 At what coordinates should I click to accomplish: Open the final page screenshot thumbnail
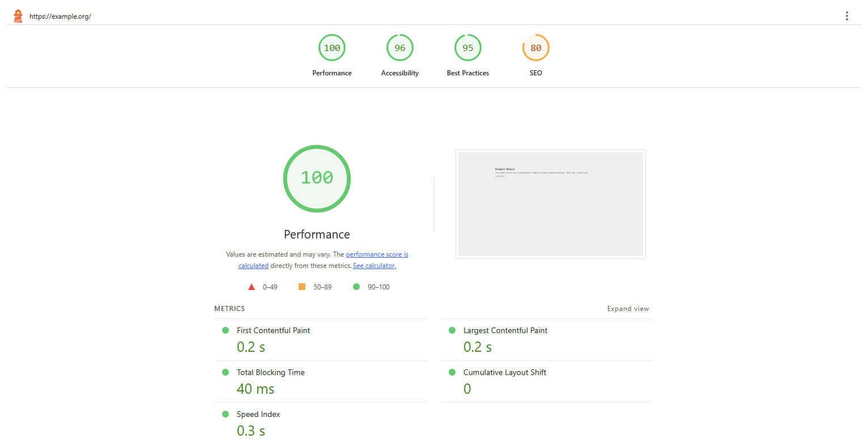[x=551, y=205]
